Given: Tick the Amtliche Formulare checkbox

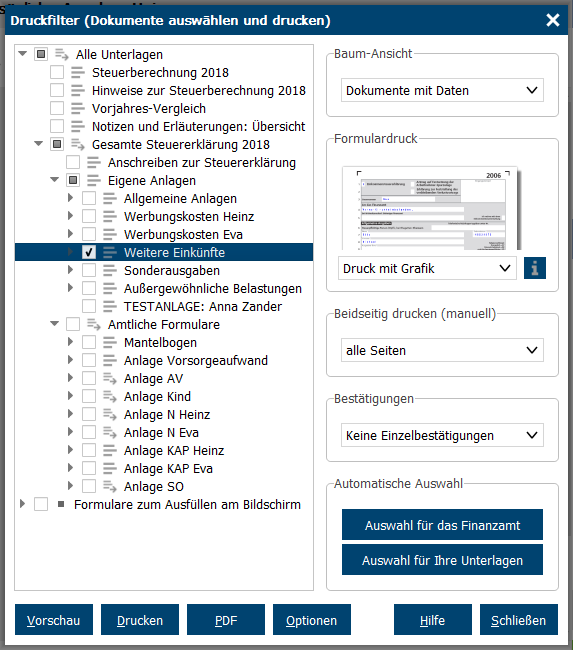Looking at the screenshot, I should [x=73, y=324].
